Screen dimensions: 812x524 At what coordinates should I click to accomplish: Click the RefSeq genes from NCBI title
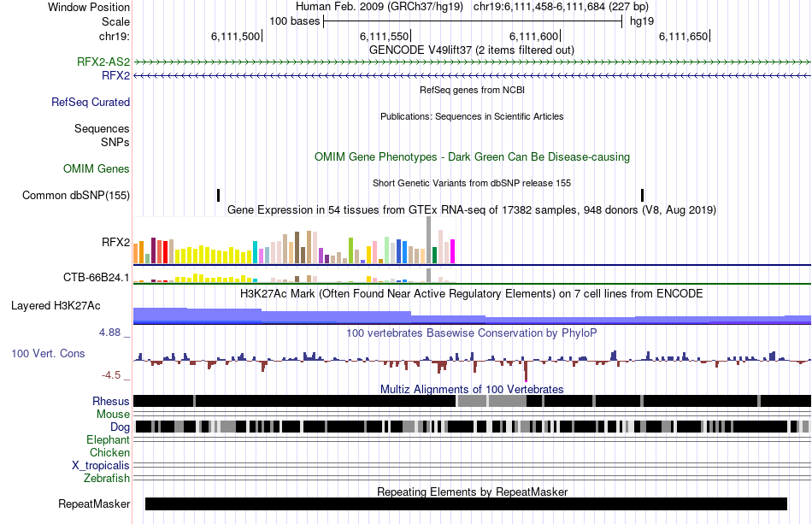(472, 90)
